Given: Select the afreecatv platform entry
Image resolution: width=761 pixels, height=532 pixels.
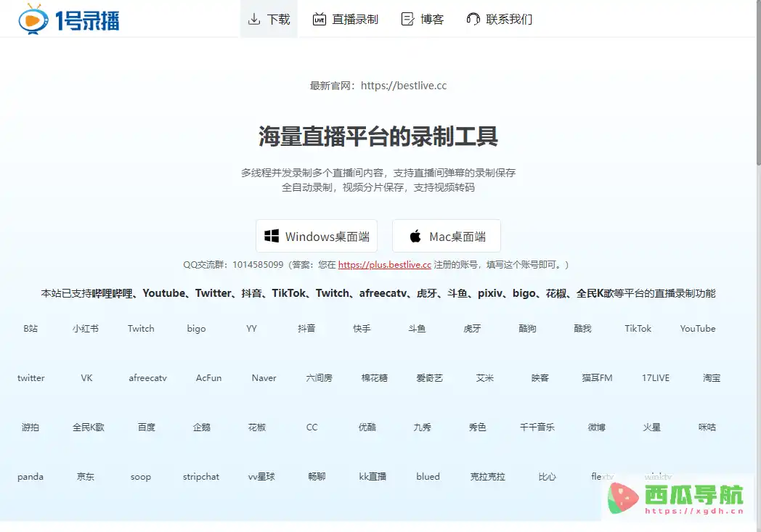Looking at the screenshot, I should 147,378.
